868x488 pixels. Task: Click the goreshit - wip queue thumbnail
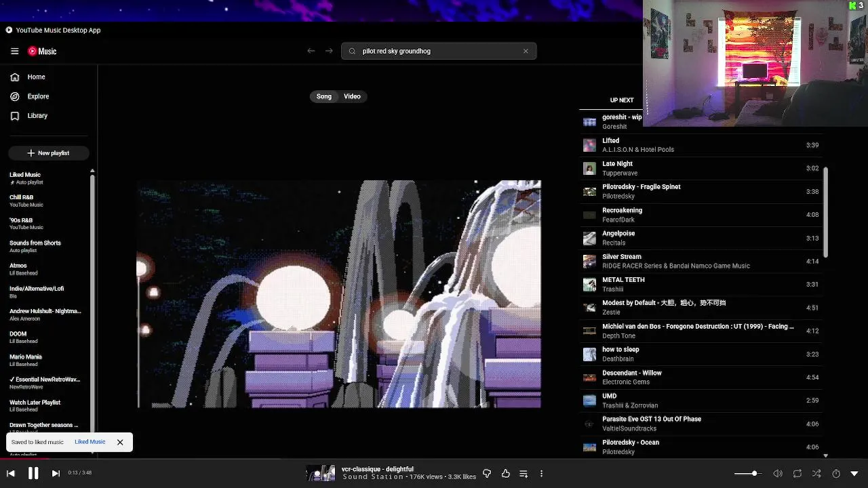click(589, 122)
